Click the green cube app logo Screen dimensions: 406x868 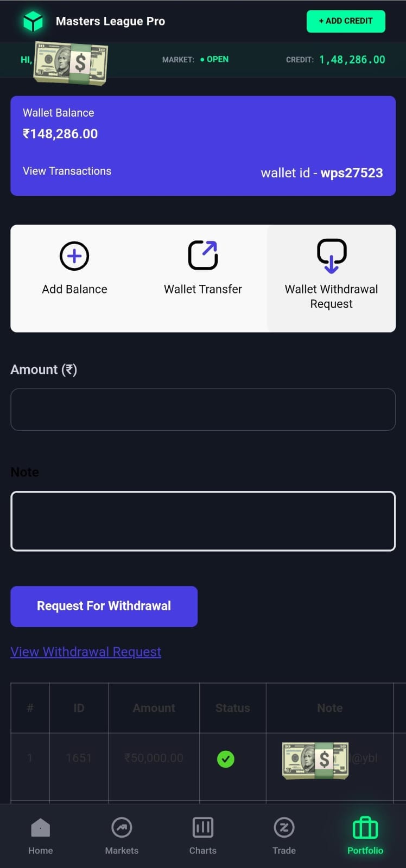33,22
